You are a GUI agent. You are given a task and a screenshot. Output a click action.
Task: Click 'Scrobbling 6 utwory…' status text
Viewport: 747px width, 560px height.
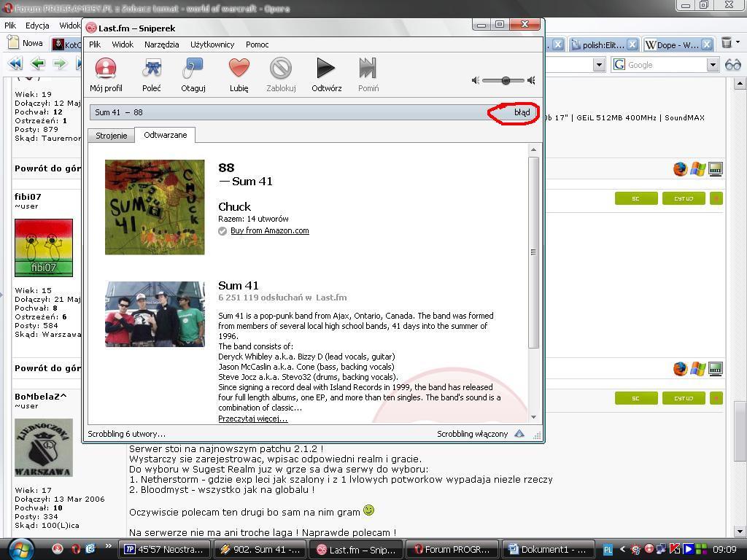[127, 434]
